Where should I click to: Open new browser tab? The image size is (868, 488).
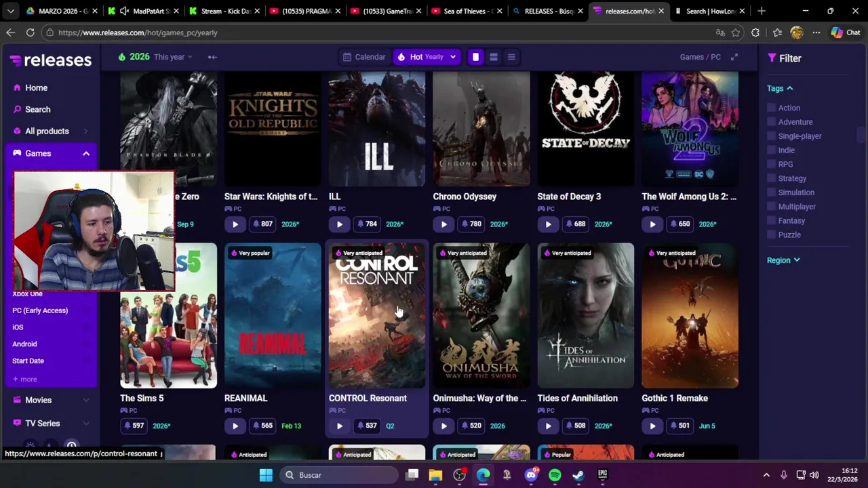pyautogui.click(x=762, y=11)
